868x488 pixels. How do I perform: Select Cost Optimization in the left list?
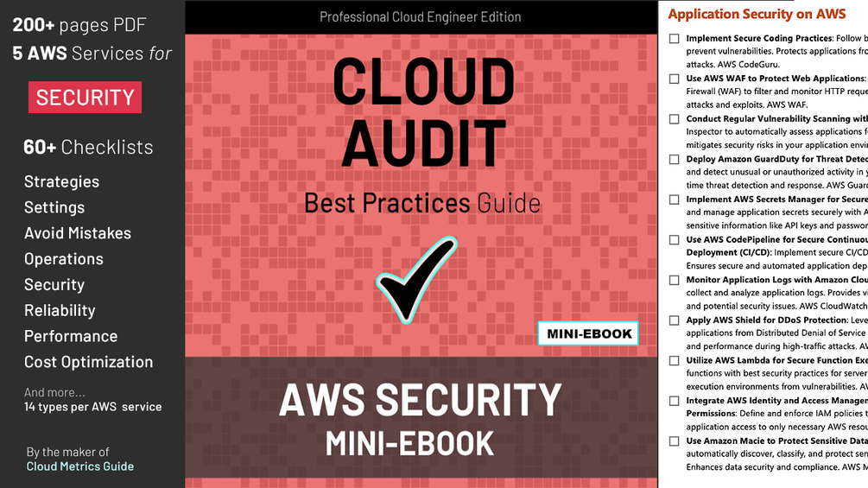pos(88,362)
